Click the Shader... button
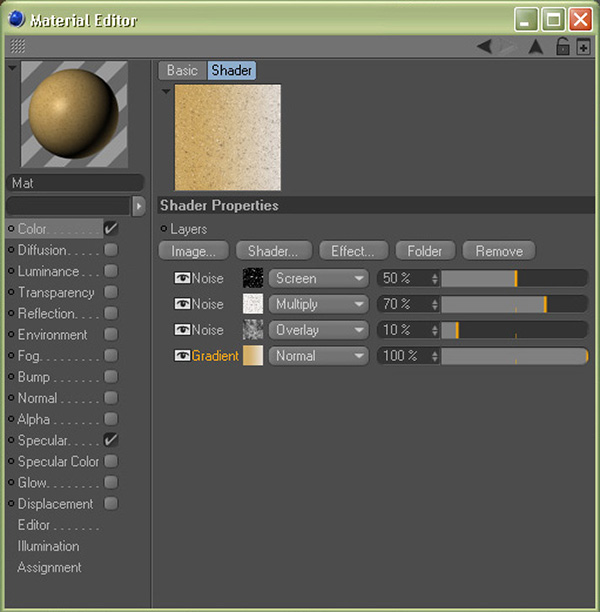Screen dimensions: 600x612 pyautogui.click(x=274, y=251)
